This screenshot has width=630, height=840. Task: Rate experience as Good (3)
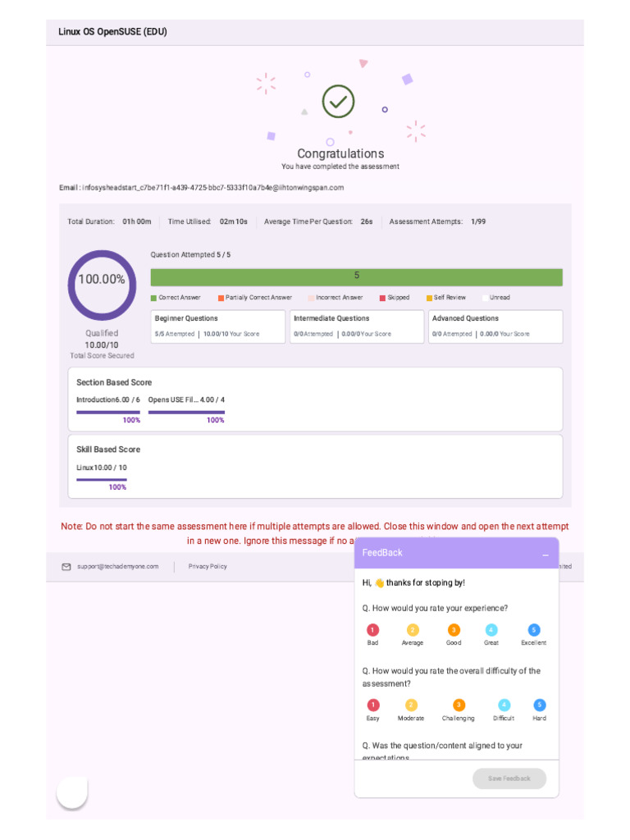(x=454, y=630)
